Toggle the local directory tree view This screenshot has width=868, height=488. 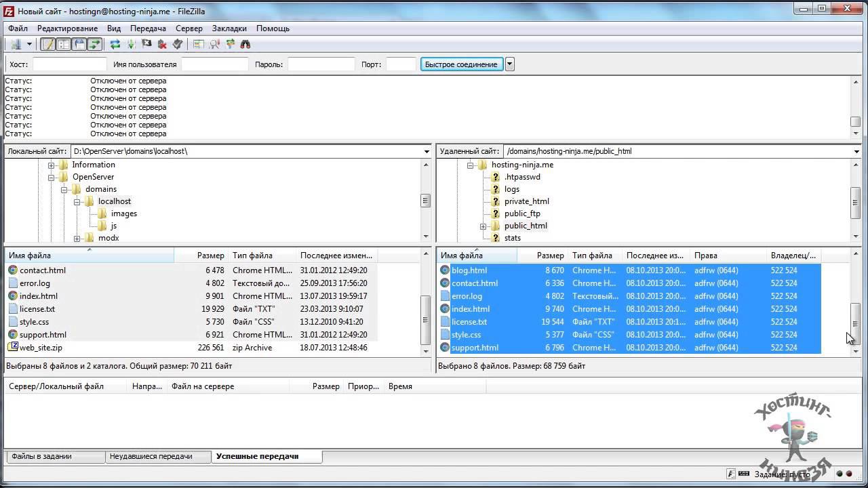(x=64, y=44)
